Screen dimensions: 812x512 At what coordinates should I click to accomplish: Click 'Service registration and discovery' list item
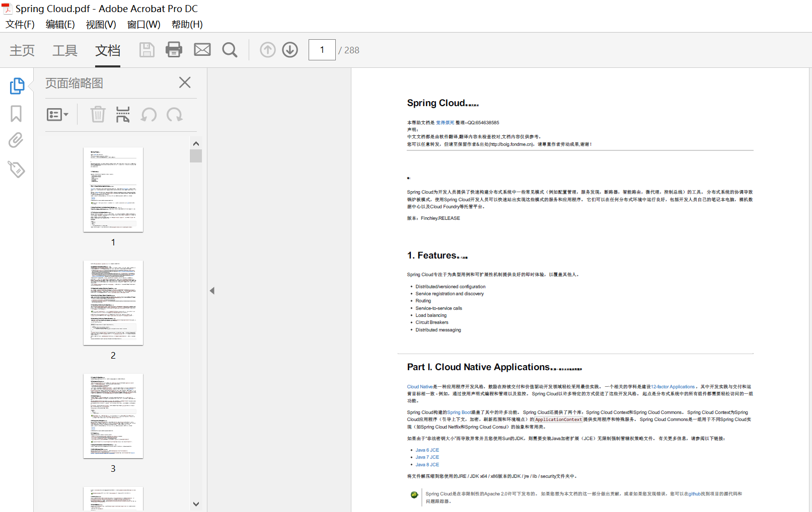(x=450, y=294)
